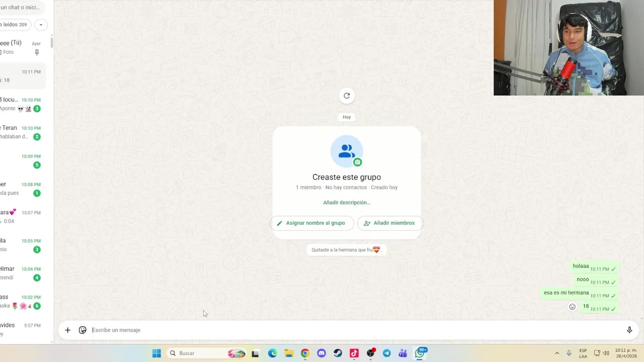Open Task View on taskbar
Image resolution: width=644 pixels, height=362 pixels.
[256, 353]
